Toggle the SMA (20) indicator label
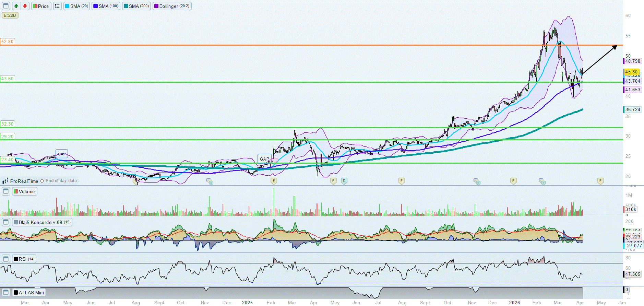644x306 pixels. pyautogui.click(x=76, y=6)
